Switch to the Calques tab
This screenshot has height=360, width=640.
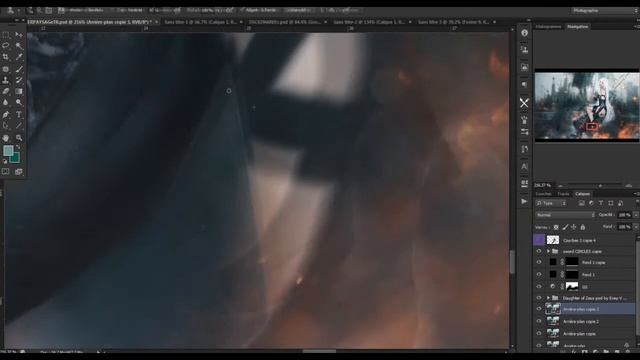[582, 194]
